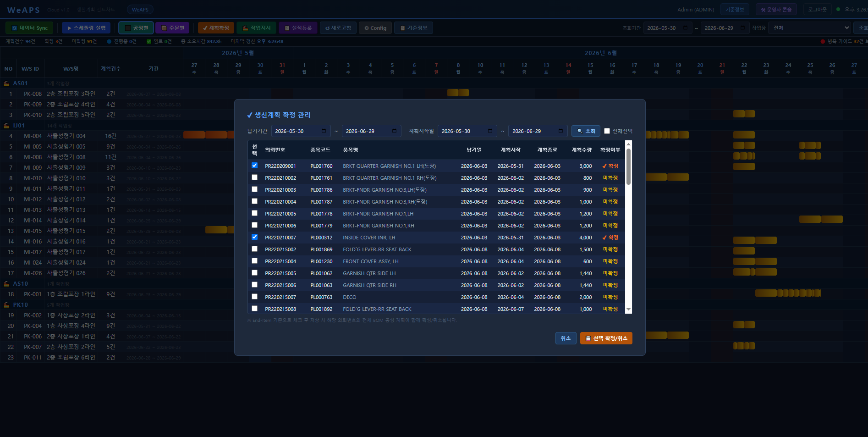Click the 취소 button in the dialog
Image resolution: width=868 pixels, height=437 pixels.
point(566,338)
